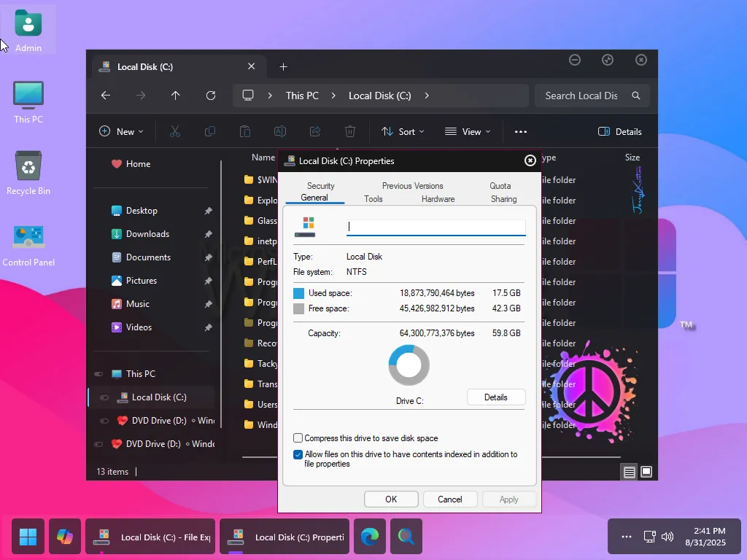Open Local Disk (C:) Properties taskbar button
Screen dimensions: 747x560
(285, 537)
